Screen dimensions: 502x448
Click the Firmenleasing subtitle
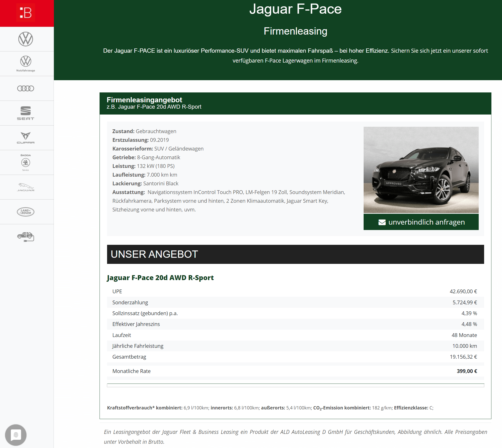[x=295, y=31]
